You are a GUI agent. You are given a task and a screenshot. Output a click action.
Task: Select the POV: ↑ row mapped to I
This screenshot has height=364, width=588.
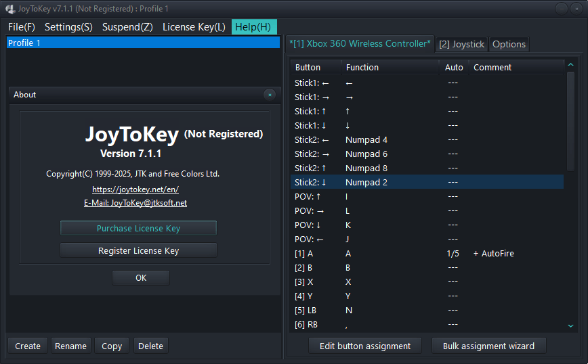tap(427, 197)
